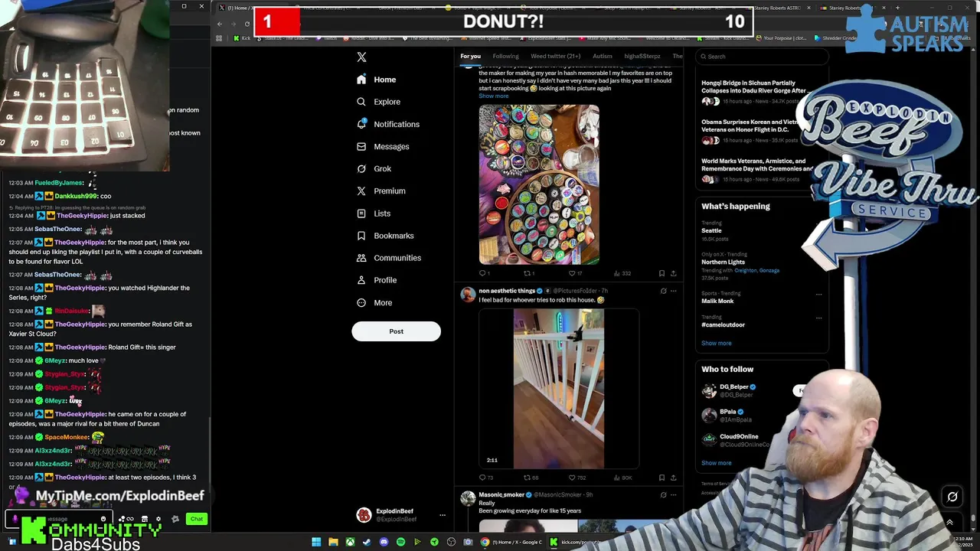The image size is (980, 551).
Task: Click the X logo above the sidebar
Action: click(361, 57)
